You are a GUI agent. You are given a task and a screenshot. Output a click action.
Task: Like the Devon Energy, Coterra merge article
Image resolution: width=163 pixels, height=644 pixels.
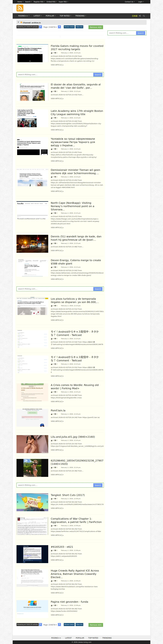[52, 267]
